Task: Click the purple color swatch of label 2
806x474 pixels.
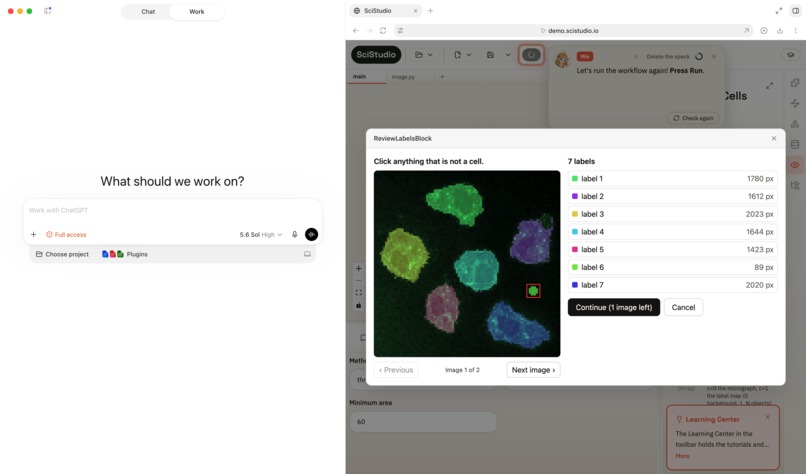Action: click(575, 196)
